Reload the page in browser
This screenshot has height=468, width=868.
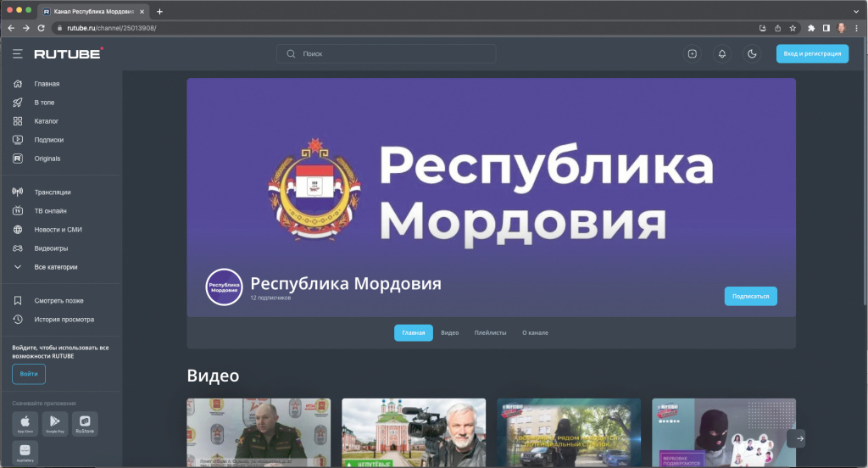point(41,28)
